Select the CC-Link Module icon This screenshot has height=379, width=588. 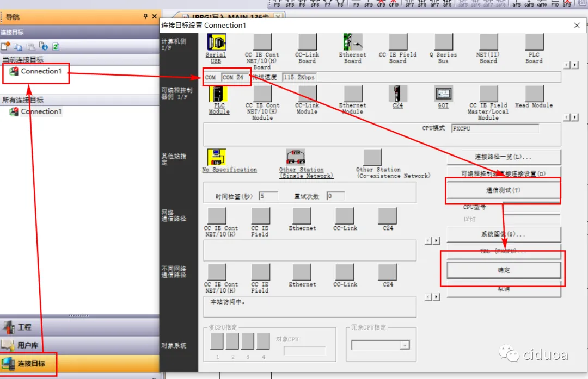pyautogui.click(x=308, y=94)
